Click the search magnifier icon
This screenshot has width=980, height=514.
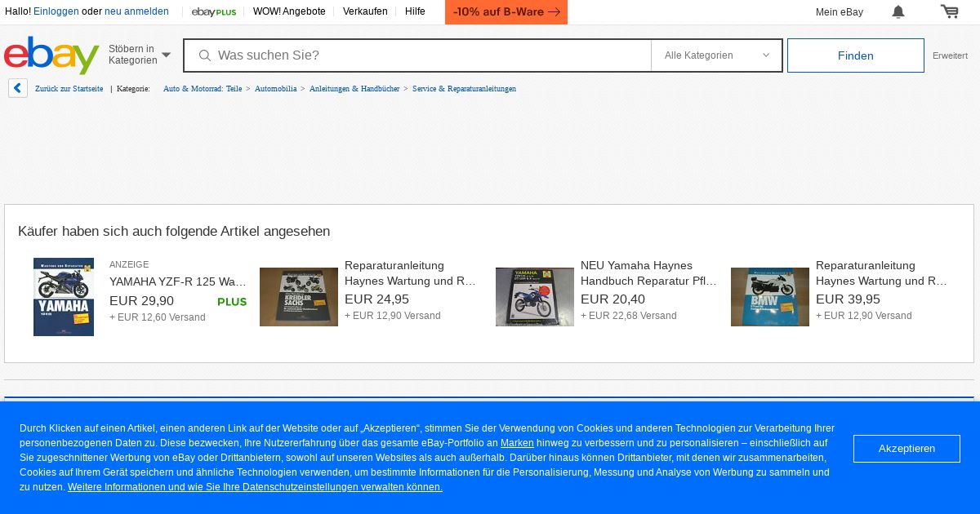(205, 55)
